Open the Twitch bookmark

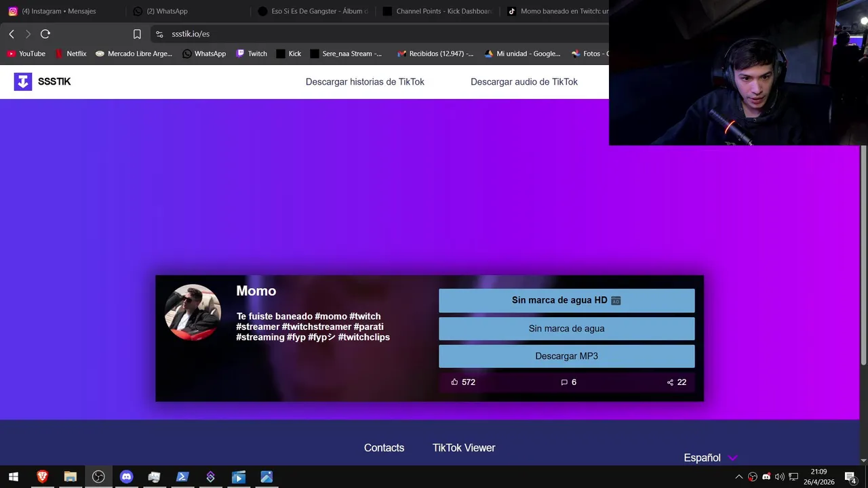click(x=252, y=54)
